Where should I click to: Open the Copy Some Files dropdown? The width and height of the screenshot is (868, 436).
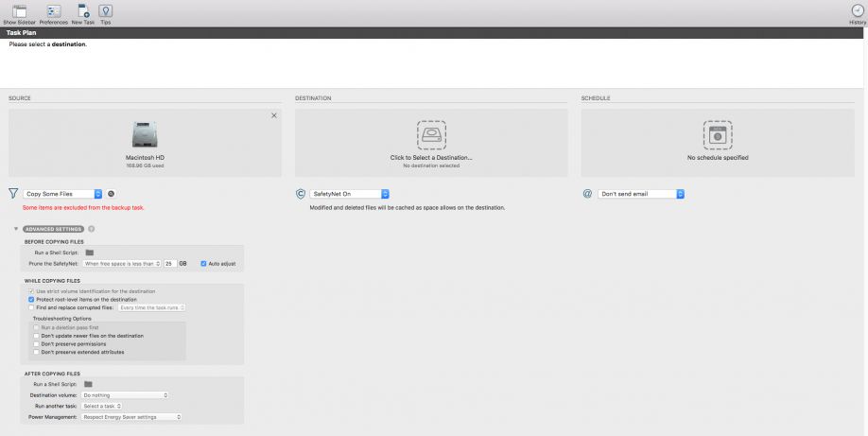pyautogui.click(x=63, y=194)
